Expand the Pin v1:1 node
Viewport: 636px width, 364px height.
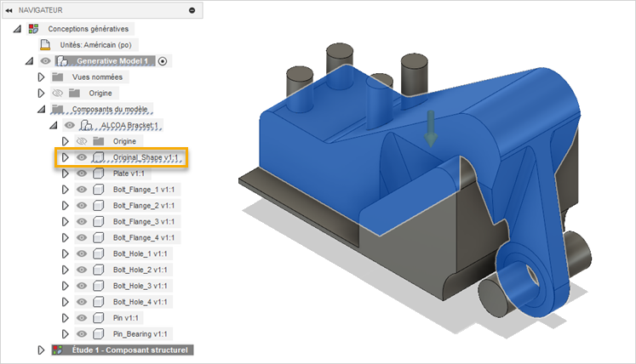[x=65, y=318]
